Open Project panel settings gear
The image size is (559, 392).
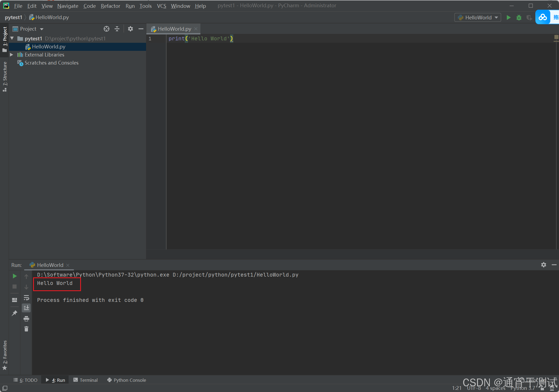click(130, 29)
